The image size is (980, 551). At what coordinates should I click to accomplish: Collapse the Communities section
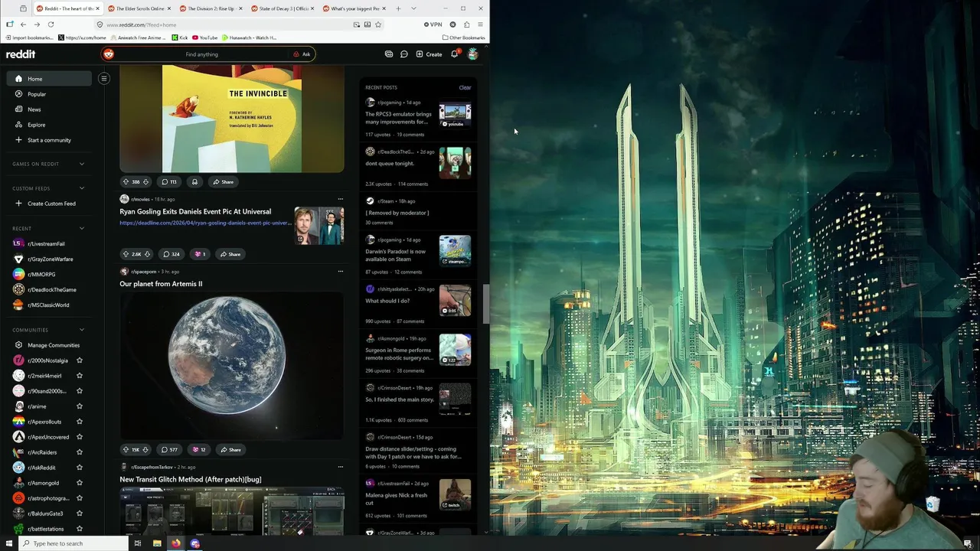coord(82,330)
